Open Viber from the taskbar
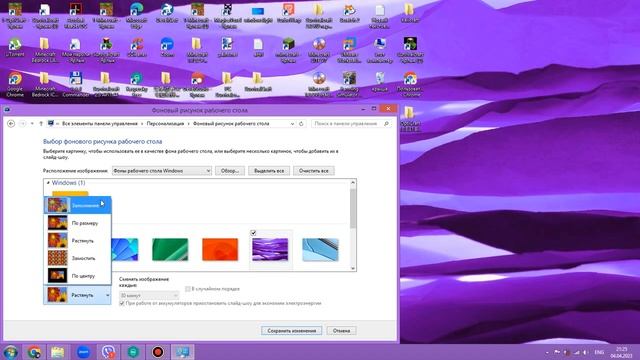The height and width of the screenshot is (360, 640). [108, 352]
